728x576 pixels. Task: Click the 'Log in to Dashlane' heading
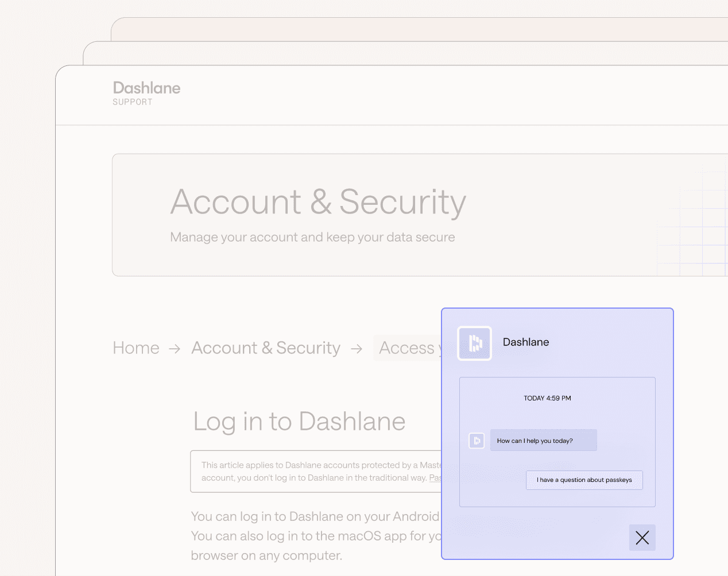[x=299, y=421]
